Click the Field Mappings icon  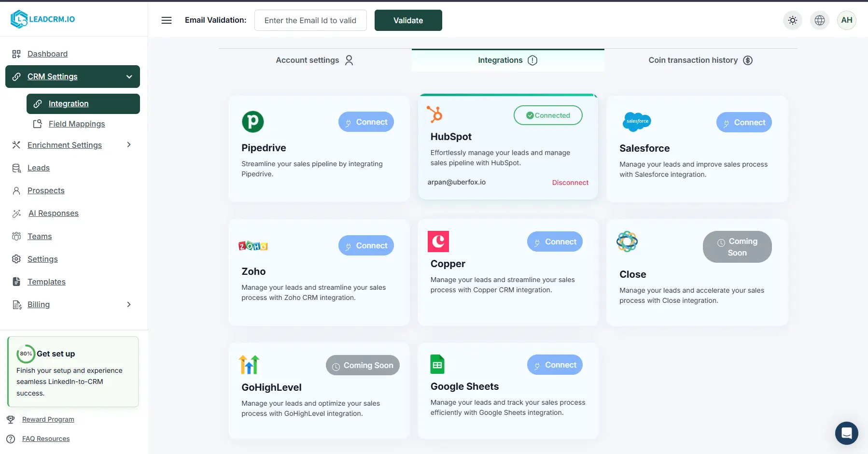pos(37,124)
